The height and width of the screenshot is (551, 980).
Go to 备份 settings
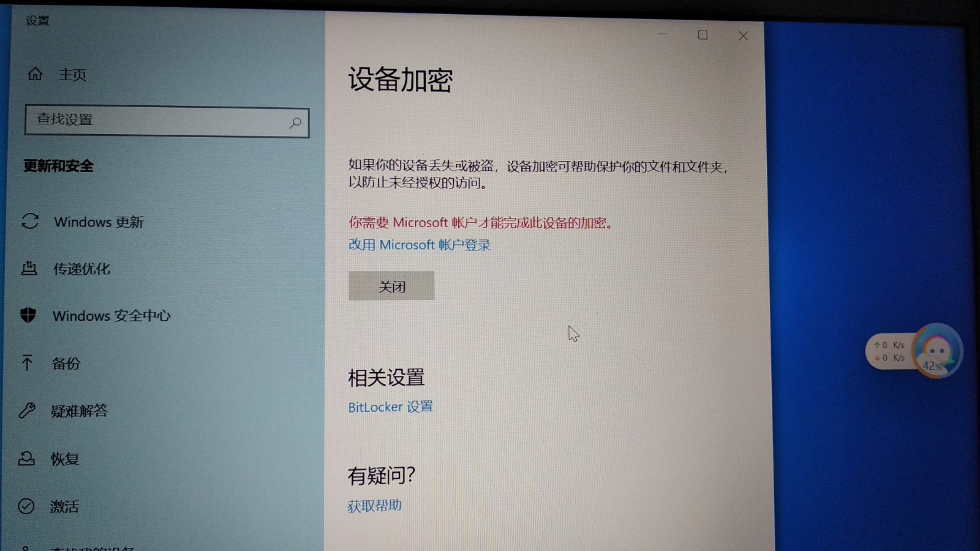(x=66, y=364)
